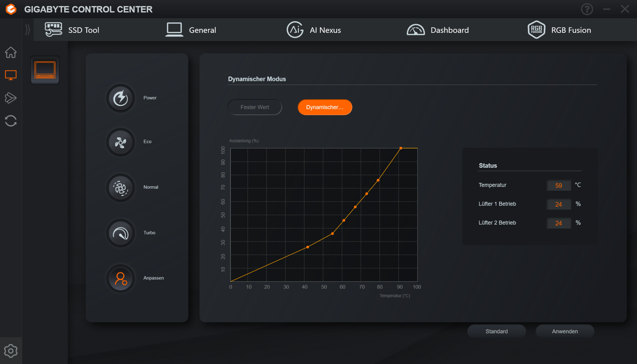The height and width of the screenshot is (364, 637).
Task: Click the Standard button
Action: 496,331
